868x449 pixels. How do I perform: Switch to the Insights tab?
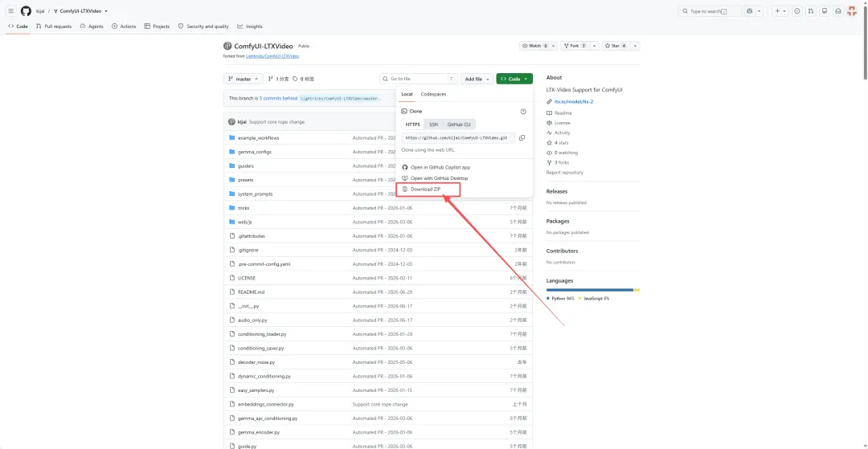coord(250,26)
